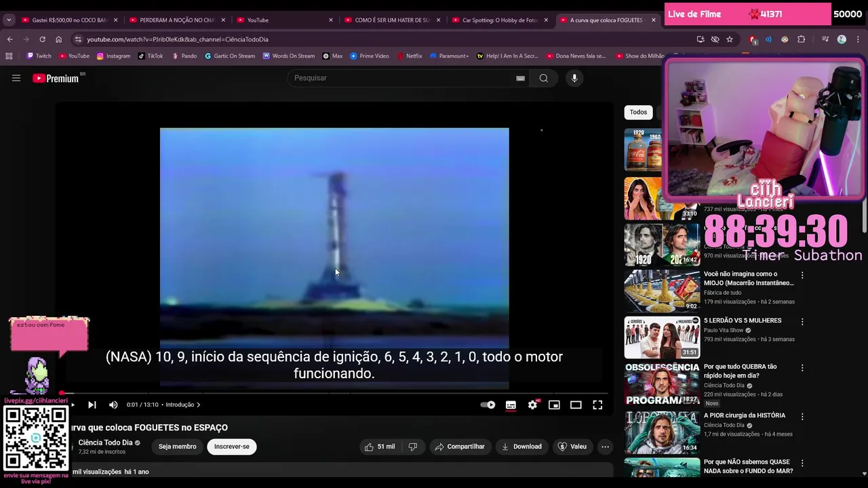Click the Valeu thanks button

(572, 447)
